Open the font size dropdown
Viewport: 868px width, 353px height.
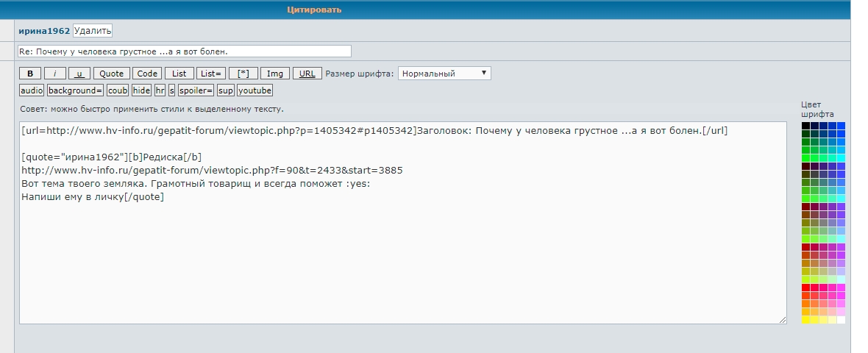(x=444, y=74)
